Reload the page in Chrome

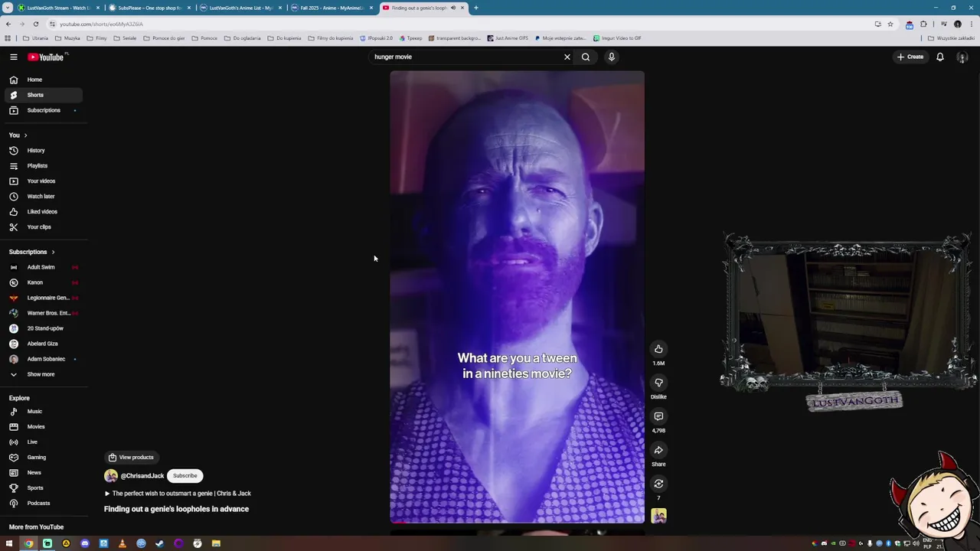pyautogui.click(x=35, y=24)
